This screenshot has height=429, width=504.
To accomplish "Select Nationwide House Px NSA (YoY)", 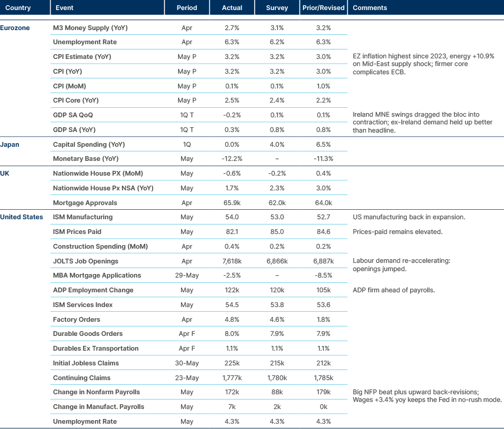I will (x=103, y=188).
